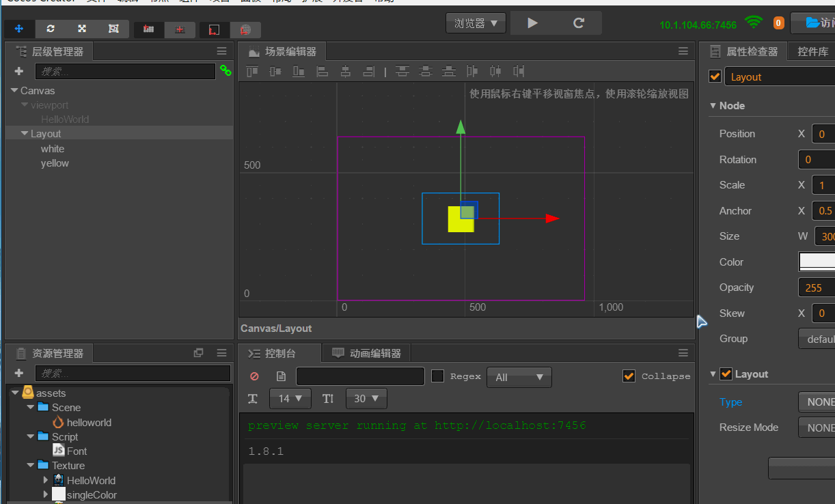Click the hierarchy search field
Image resolution: width=835 pixels, height=504 pixels.
[125, 71]
